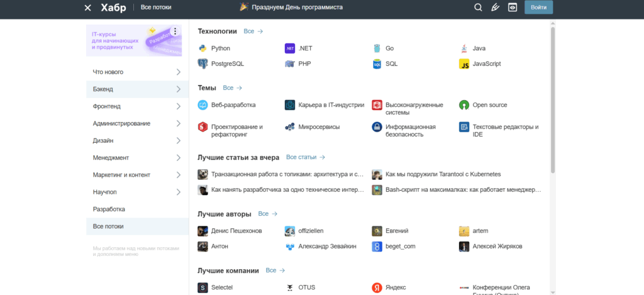Expand the Дизайн menu chevron
This screenshot has width=644, height=295.
[x=179, y=140]
